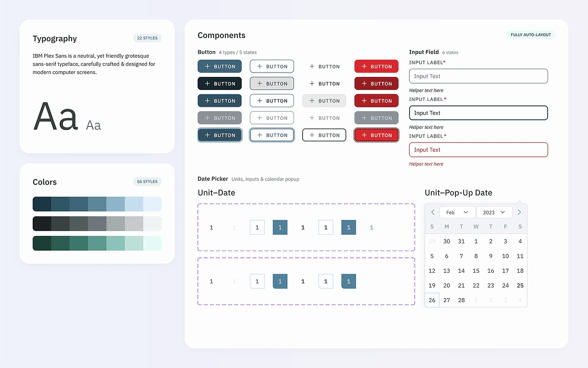
Task: Select the darkest navy swatch in the blue row
Action: click(42, 204)
